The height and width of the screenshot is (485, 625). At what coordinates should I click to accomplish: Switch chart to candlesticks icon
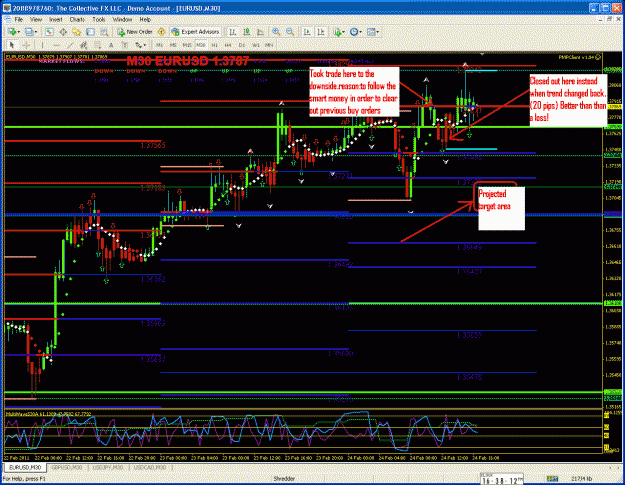coord(247,32)
